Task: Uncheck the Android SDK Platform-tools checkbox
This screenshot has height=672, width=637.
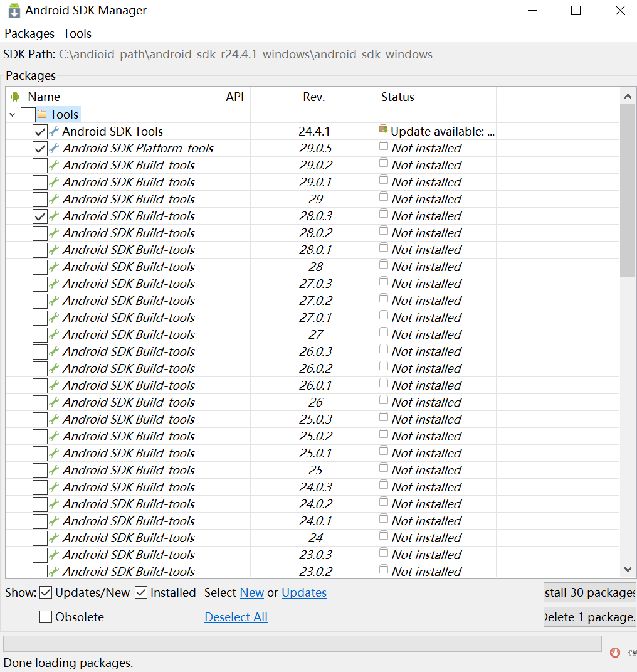Action: click(40, 148)
